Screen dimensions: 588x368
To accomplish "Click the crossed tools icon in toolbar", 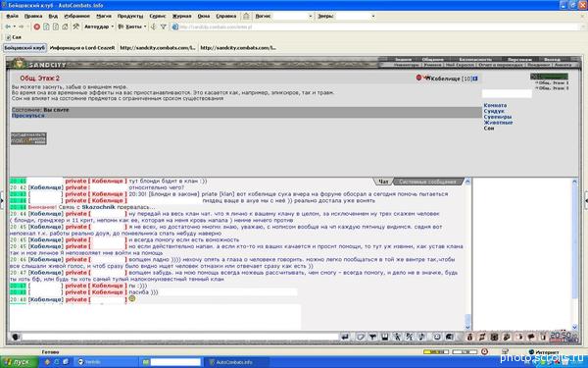I will click(x=75, y=26).
